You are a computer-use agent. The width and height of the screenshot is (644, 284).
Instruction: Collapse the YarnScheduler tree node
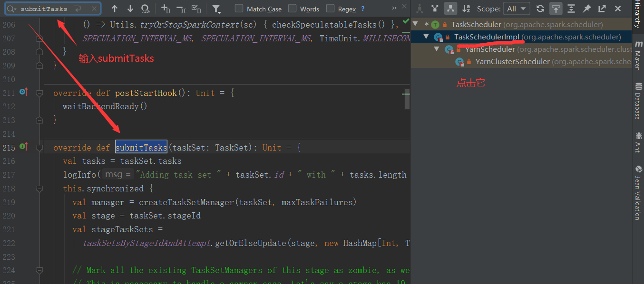coord(437,49)
